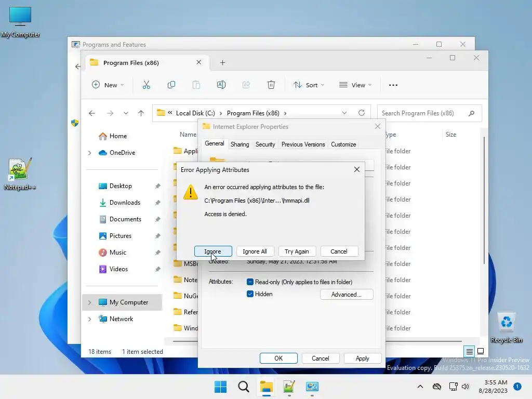Expand Network in navigation pane
This screenshot has width=532, height=399.
coord(89,319)
